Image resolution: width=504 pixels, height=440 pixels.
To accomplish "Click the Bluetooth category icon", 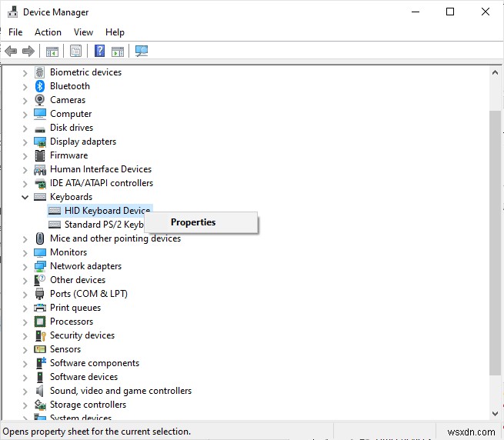I will (x=40, y=86).
